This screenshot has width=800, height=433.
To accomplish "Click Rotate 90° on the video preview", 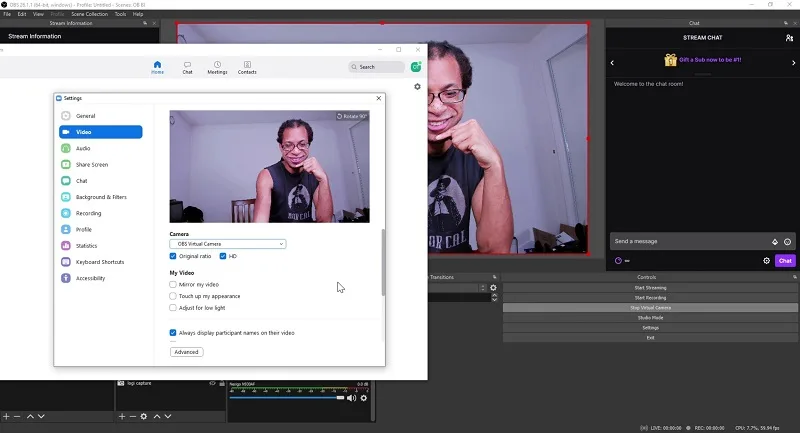I will tap(352, 116).
